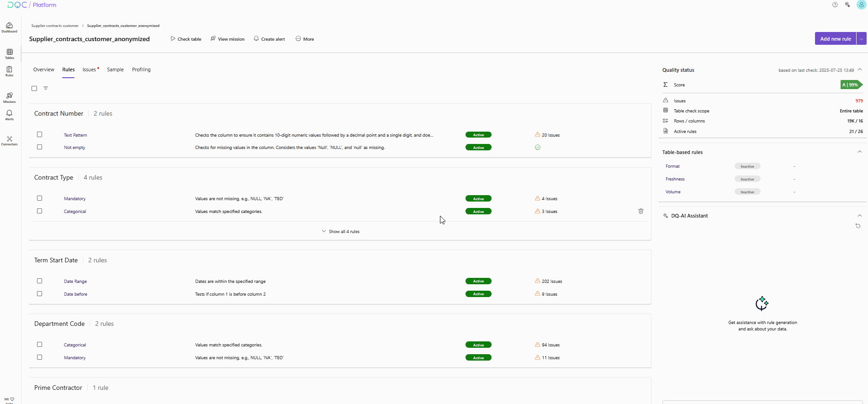868x404 pixels.
Task: Click the A | 99% score badge
Action: click(851, 85)
